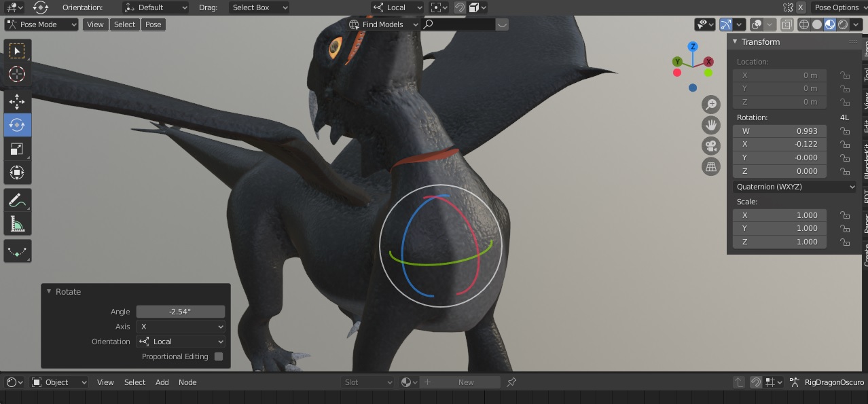
Task: Choose the Breakdowner pose tool
Action: click(x=17, y=251)
